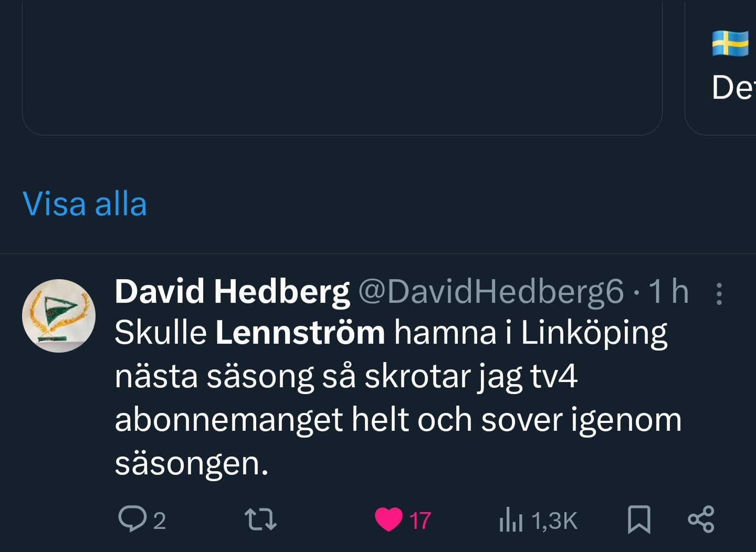Screen dimensions: 756x552
Task: Click the reply count "2"
Action: (160, 521)
